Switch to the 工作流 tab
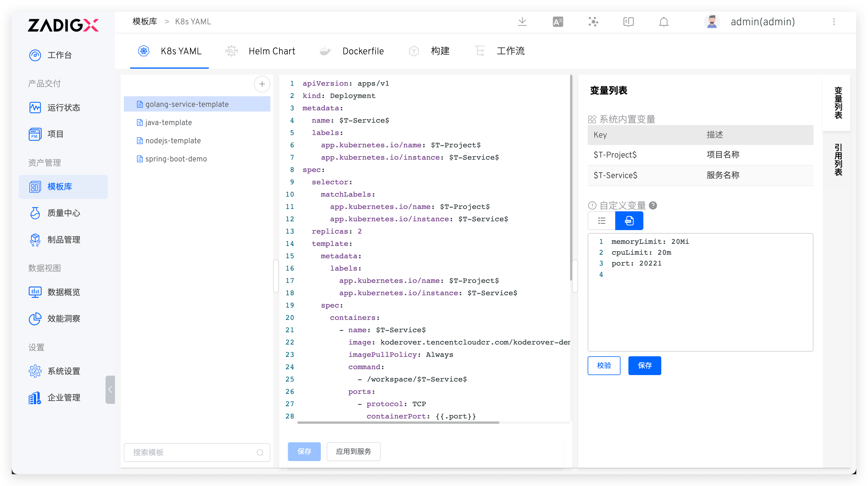 click(x=511, y=51)
